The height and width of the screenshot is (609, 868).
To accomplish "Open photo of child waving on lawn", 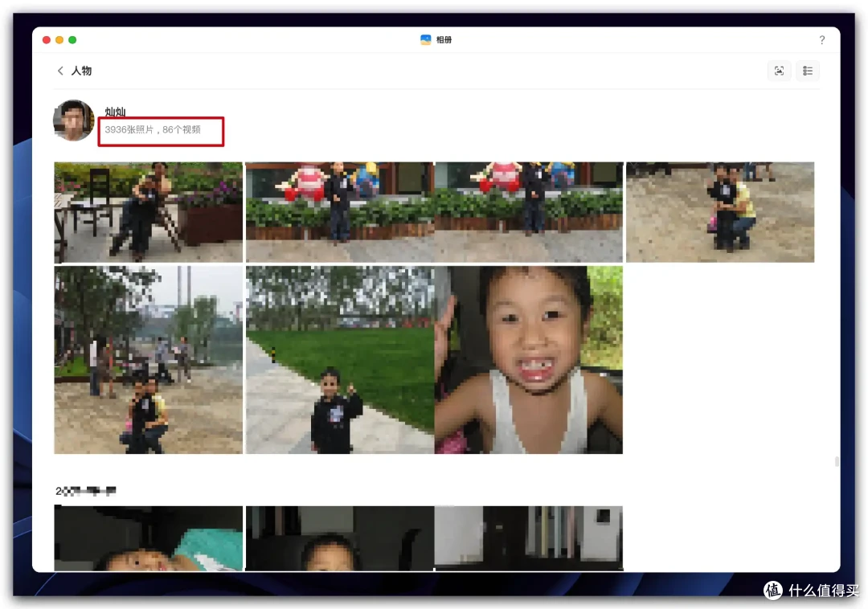I will pos(340,360).
